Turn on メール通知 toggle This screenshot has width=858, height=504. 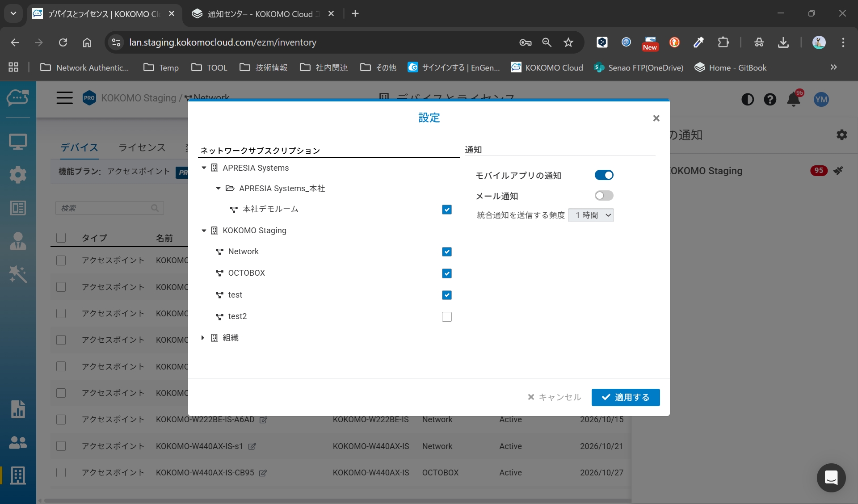[604, 196]
